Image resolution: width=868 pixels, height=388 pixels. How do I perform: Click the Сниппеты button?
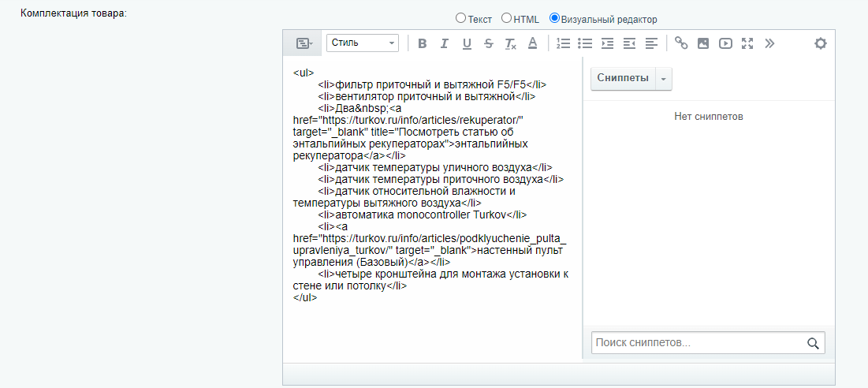point(624,79)
